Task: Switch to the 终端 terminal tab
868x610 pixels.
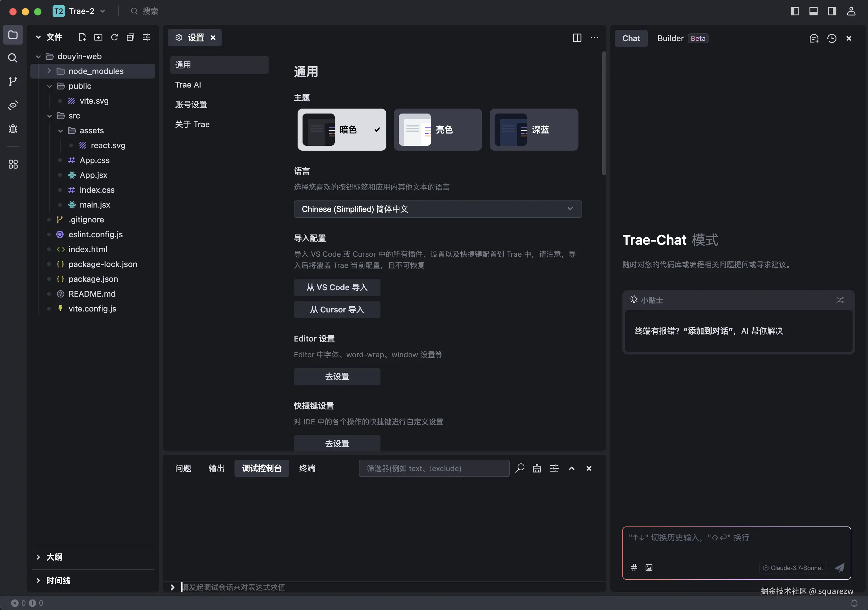Action: pyautogui.click(x=307, y=468)
